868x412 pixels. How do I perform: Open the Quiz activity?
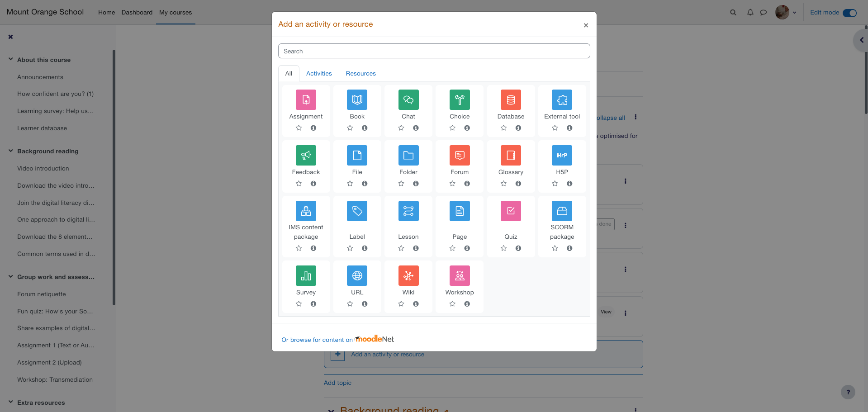point(511,211)
